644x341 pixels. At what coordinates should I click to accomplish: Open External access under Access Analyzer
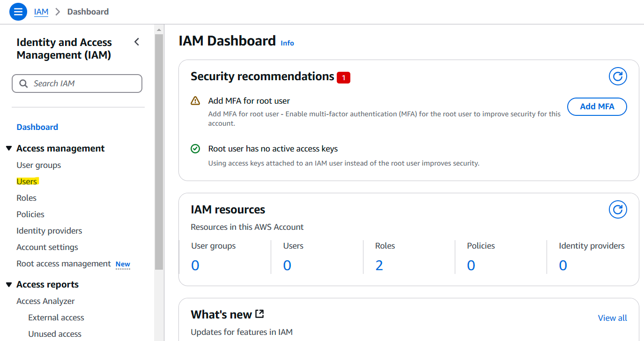[x=56, y=318]
